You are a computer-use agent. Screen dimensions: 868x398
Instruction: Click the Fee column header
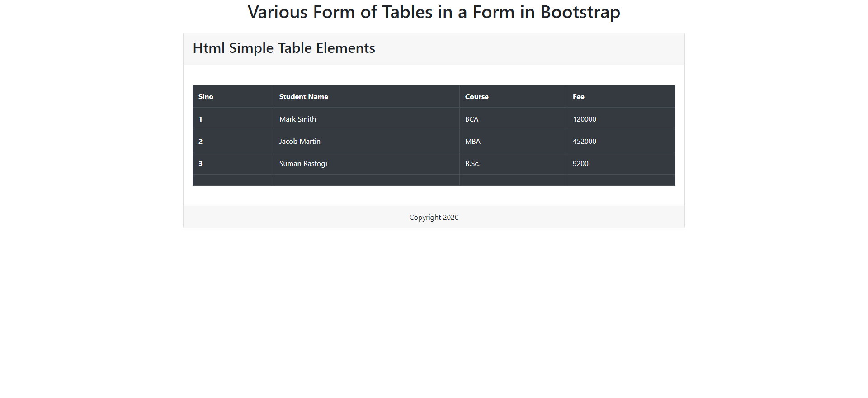pyautogui.click(x=578, y=96)
